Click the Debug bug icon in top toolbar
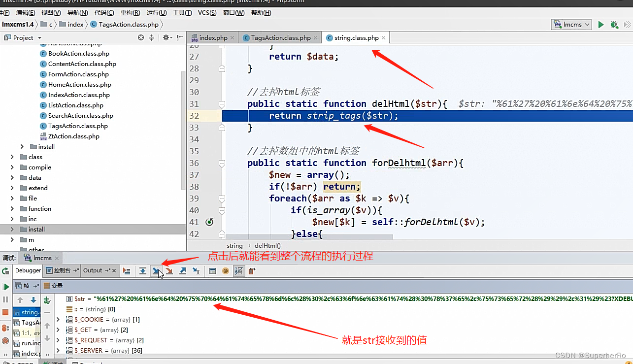Image resolution: width=633 pixels, height=364 pixels. click(614, 24)
